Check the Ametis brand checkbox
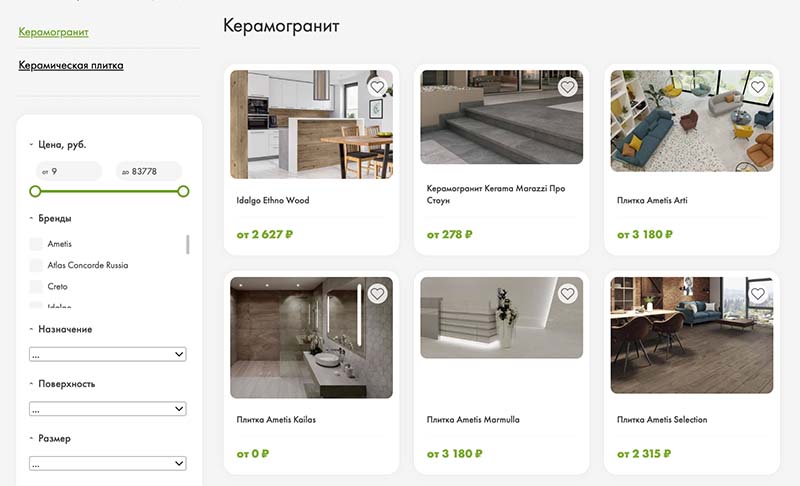The image size is (800, 486). click(36, 244)
